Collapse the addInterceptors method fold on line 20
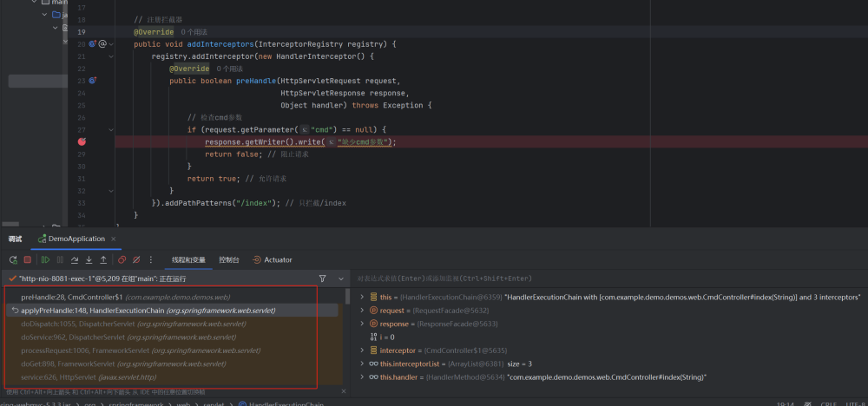Screen dimensions: 868x406 click(x=111, y=43)
